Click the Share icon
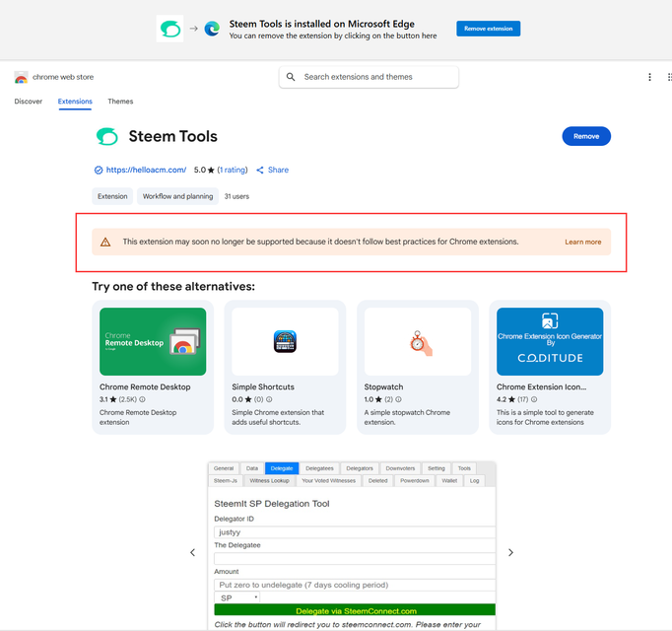672x631 pixels. pyautogui.click(x=260, y=170)
